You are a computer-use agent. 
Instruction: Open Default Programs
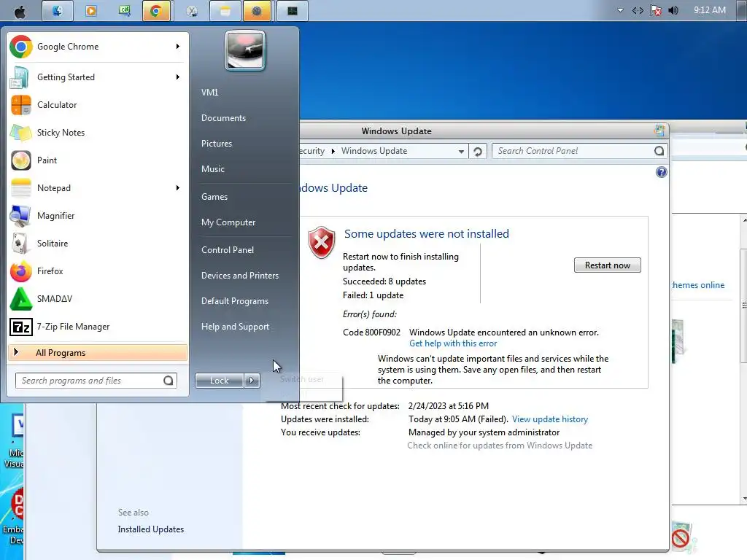click(234, 301)
